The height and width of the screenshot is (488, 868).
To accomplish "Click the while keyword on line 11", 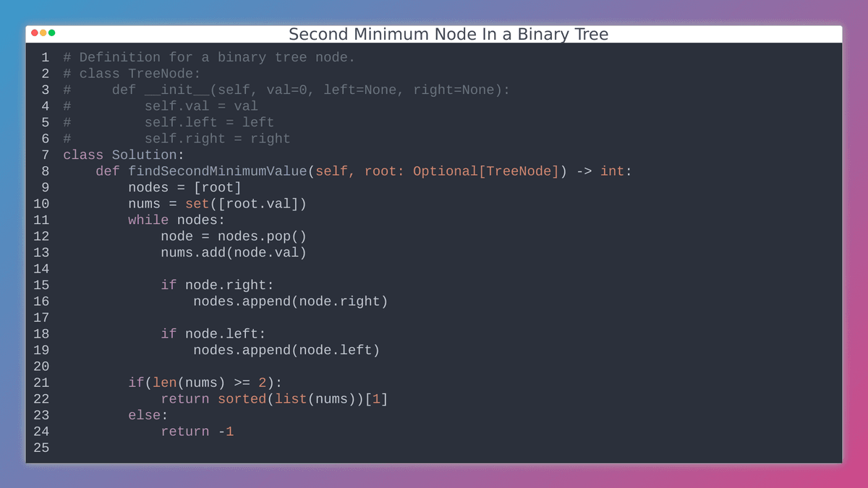I will [148, 220].
